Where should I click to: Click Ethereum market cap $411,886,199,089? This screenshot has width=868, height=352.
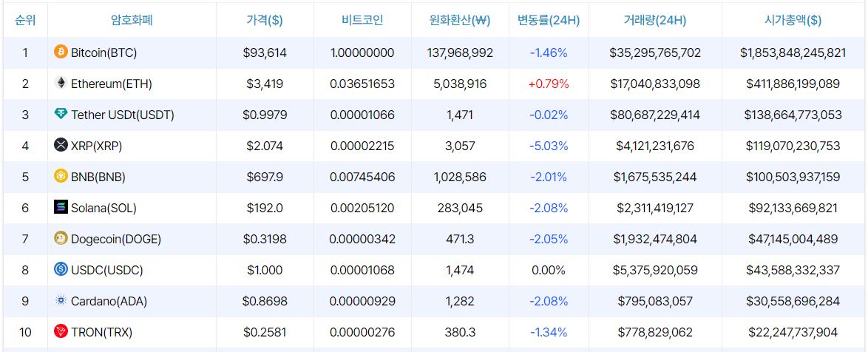(x=793, y=84)
